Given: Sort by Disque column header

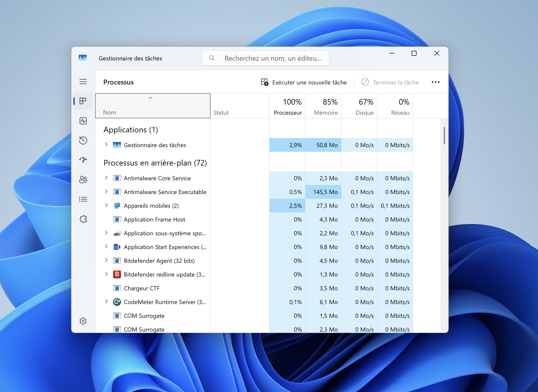Looking at the screenshot, I should (359, 106).
